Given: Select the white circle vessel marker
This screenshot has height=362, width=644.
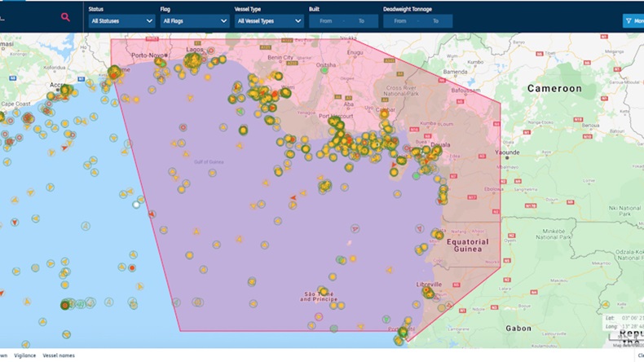Looking at the screenshot, I should tap(136, 204).
